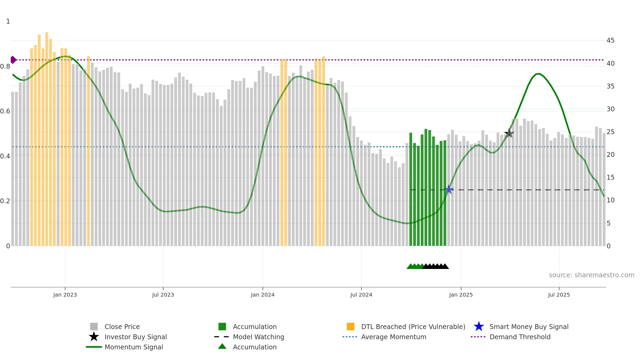The width and height of the screenshot is (644, 362).
Task: Click the Jan 2023 axis label
Action: (65, 295)
